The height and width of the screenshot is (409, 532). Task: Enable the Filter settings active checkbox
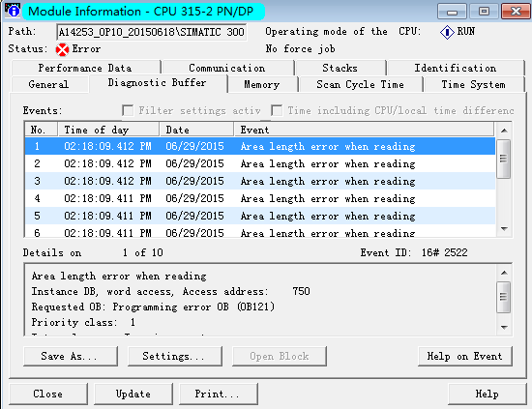[128, 110]
